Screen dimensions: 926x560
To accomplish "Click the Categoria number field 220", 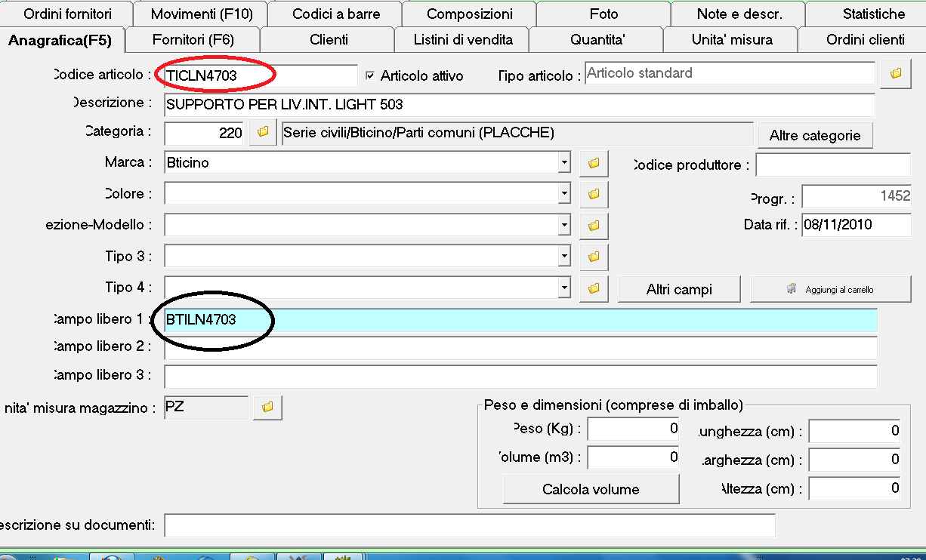I will (x=205, y=133).
